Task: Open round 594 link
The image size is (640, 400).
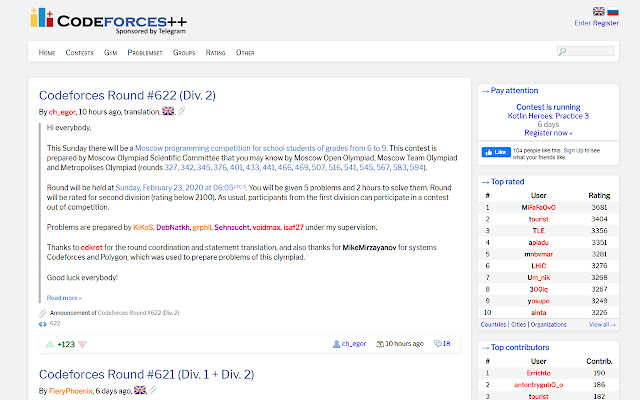Action: [x=416, y=168]
